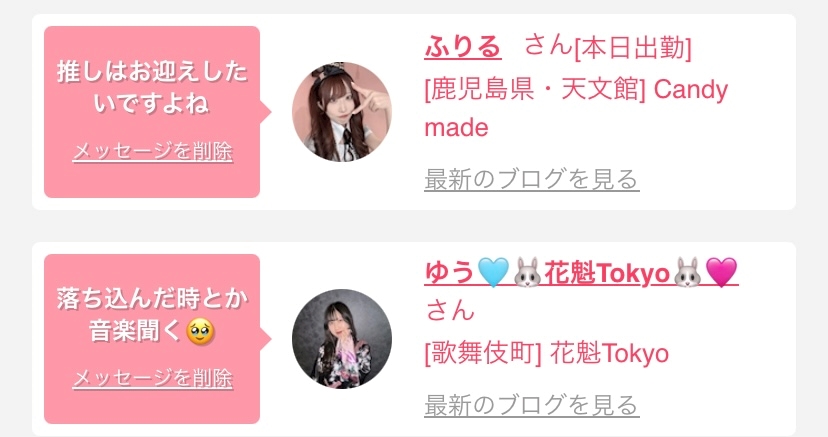
Task: Click the [本日出勤] status label
Action: (x=633, y=48)
